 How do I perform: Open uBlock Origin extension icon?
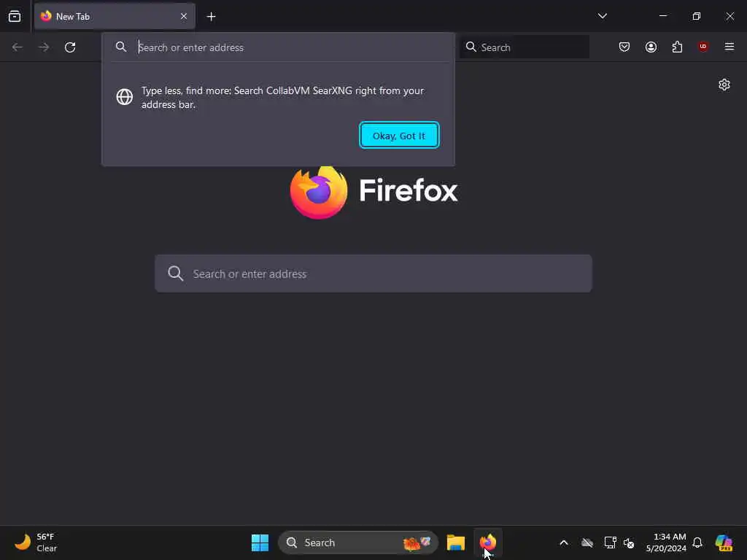pos(703,46)
